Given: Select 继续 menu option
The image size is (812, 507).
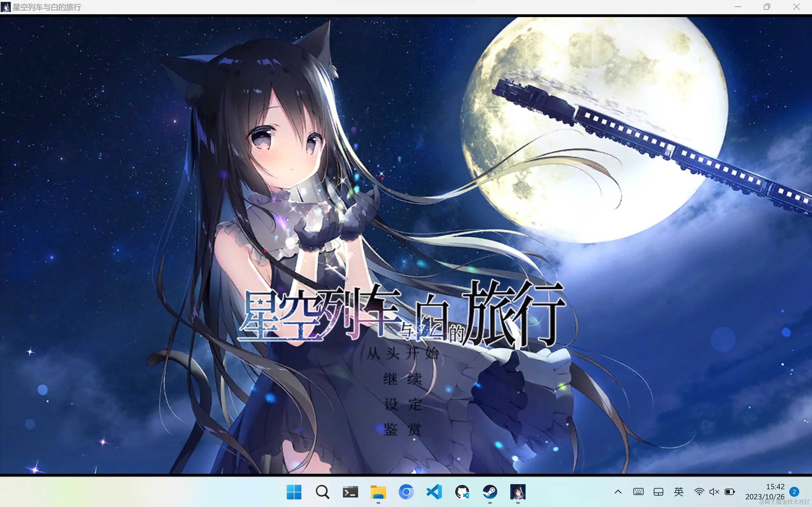Looking at the screenshot, I should [403, 379].
